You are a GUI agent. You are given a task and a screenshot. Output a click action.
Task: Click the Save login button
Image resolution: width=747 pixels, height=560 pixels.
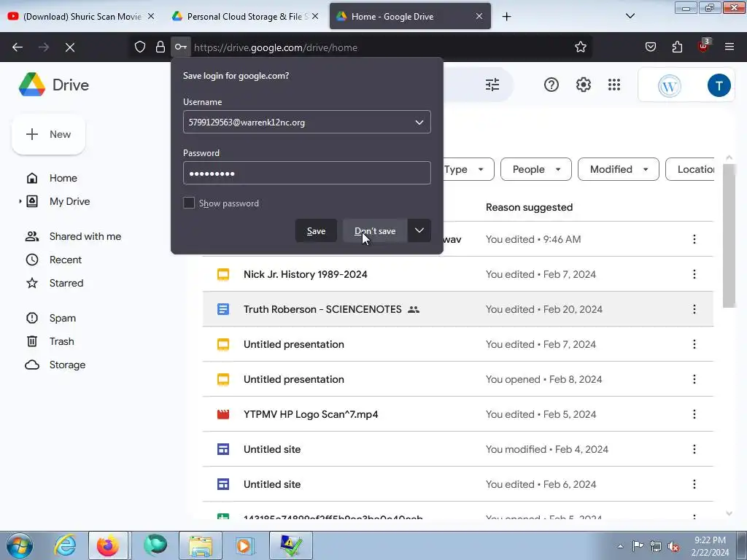click(316, 230)
